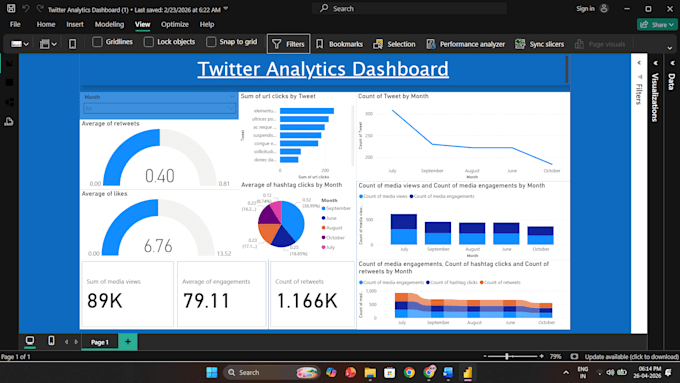Switch to the Insert ribbon tab
Image resolution: width=680 pixels, height=383 pixels.
(75, 24)
